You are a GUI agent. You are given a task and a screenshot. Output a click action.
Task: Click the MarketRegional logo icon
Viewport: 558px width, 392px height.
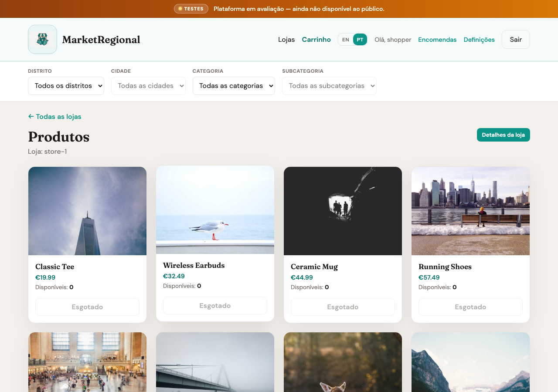[x=42, y=39]
